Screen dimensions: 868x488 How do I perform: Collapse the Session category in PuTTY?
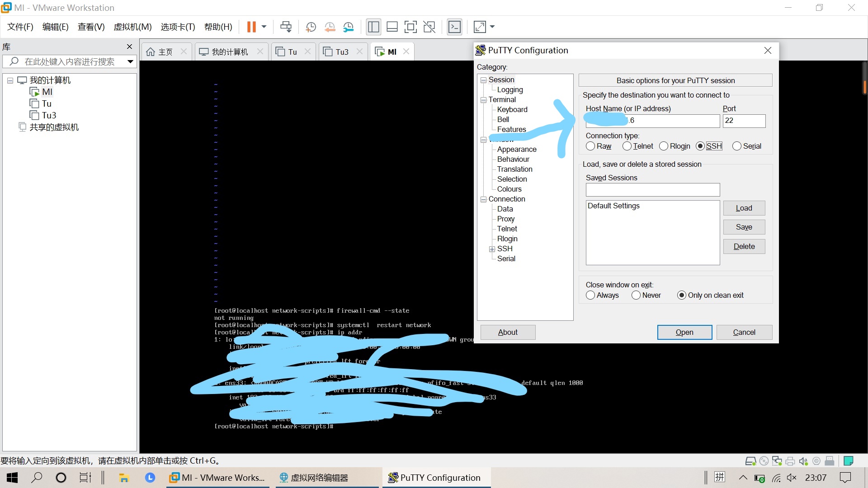[483, 80]
